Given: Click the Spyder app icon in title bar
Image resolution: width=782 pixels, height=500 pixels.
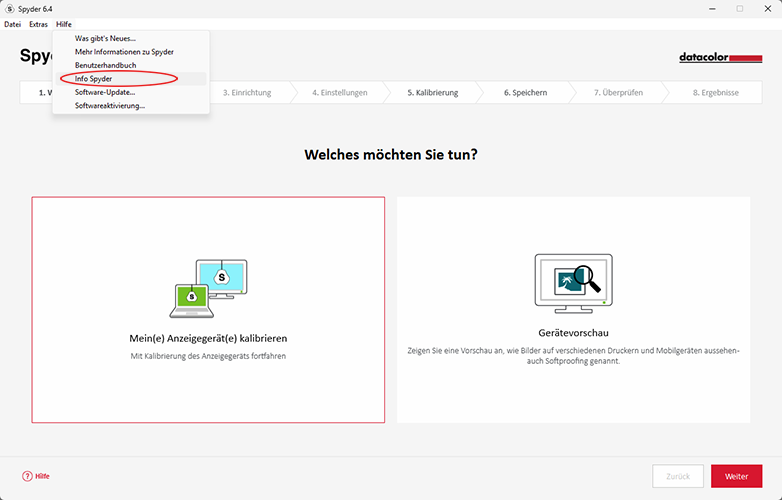Looking at the screenshot, I should click(9, 8).
